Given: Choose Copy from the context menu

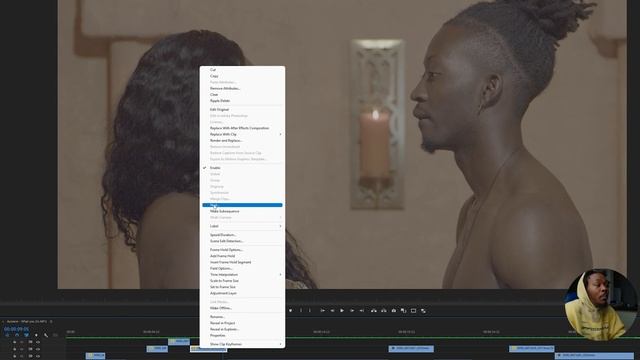Looking at the screenshot, I should pyautogui.click(x=242, y=76).
